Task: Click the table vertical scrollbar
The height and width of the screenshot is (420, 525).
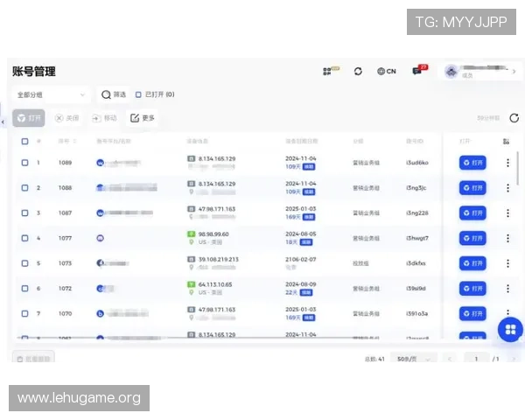Action: point(518,168)
